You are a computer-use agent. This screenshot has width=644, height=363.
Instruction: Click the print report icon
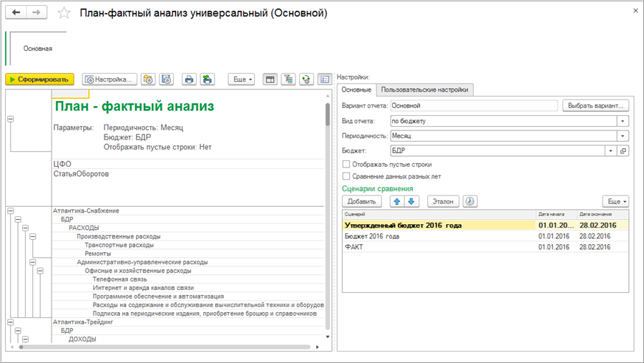[x=189, y=79]
